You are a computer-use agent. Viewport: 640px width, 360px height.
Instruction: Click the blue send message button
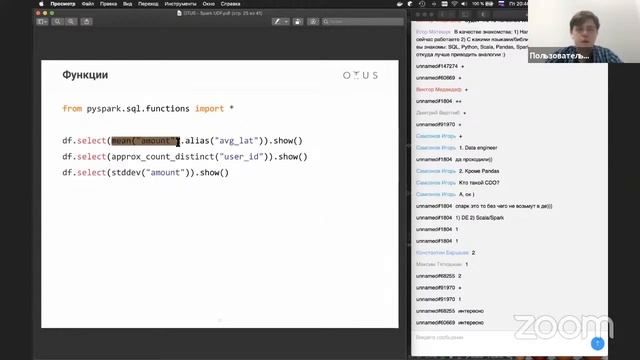click(x=598, y=343)
